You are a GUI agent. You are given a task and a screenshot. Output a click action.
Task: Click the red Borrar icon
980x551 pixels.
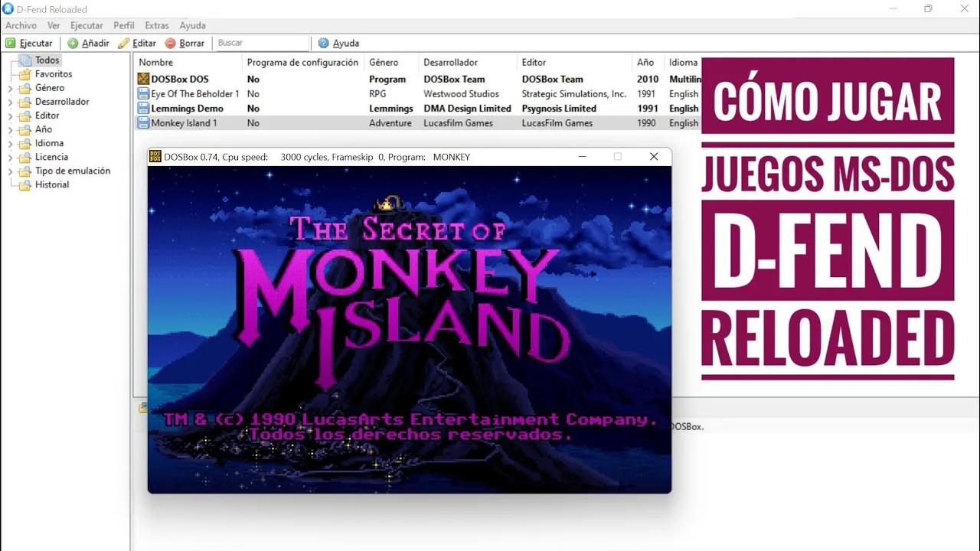(170, 44)
